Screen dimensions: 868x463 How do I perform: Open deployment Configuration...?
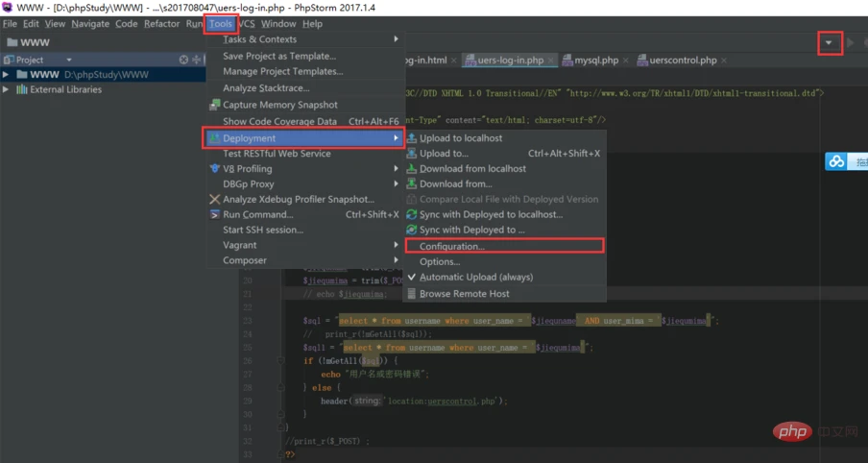pos(504,247)
